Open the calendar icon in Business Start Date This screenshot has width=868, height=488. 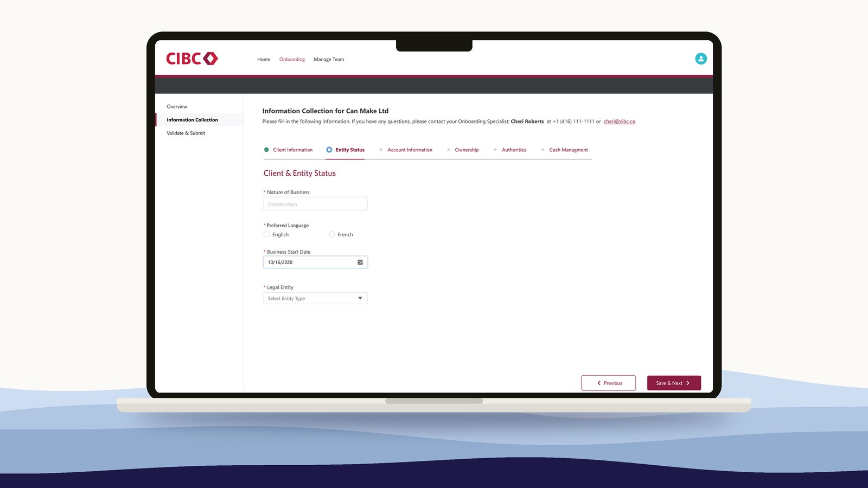pyautogui.click(x=360, y=262)
